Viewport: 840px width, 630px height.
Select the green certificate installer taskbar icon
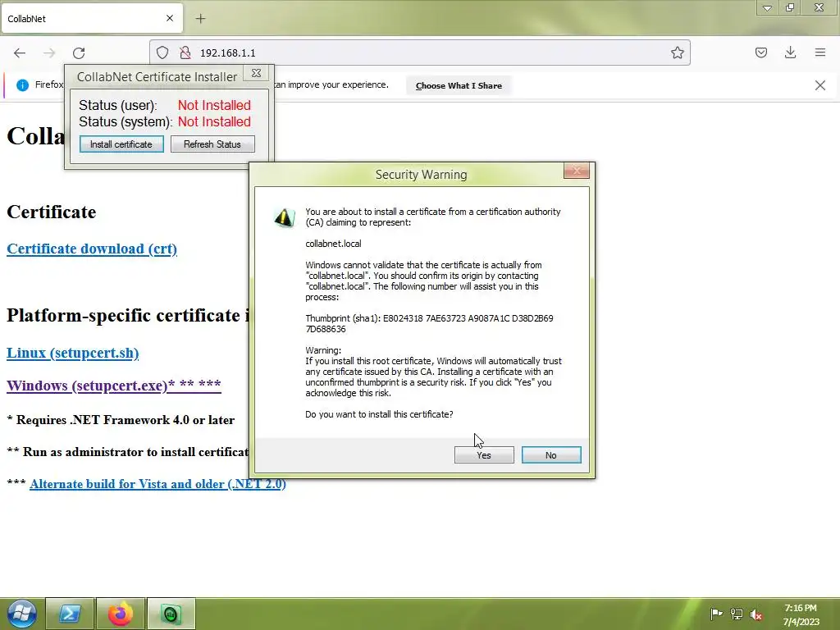[171, 614]
